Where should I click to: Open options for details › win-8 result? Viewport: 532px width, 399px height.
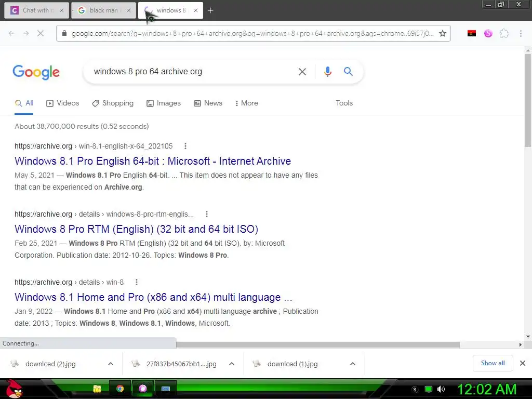point(137,282)
